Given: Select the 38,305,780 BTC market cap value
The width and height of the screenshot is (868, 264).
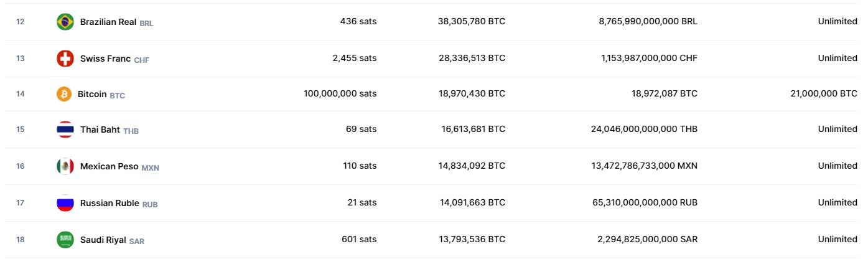Looking at the screenshot, I should click(472, 21).
